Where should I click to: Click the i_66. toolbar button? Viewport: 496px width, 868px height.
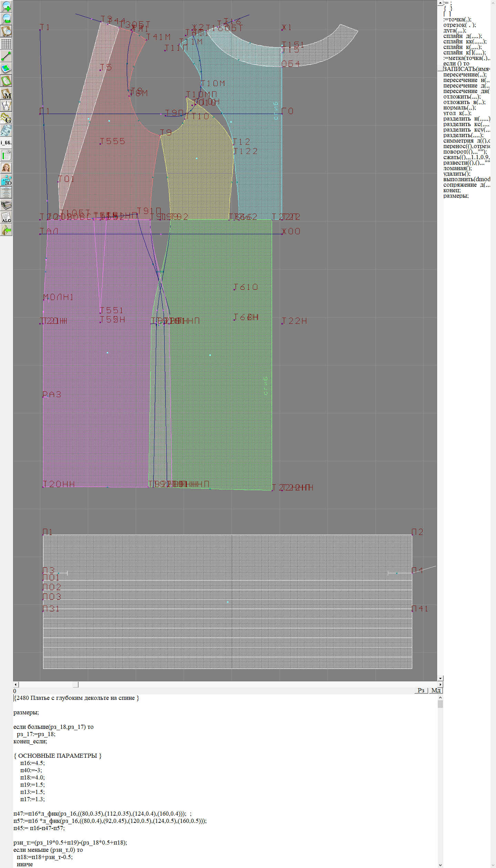6,143
